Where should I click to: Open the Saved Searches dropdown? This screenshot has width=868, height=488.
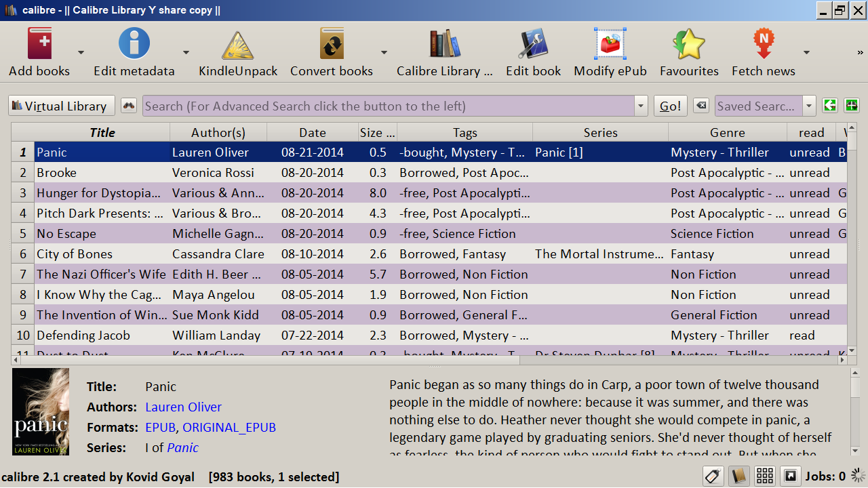point(809,106)
